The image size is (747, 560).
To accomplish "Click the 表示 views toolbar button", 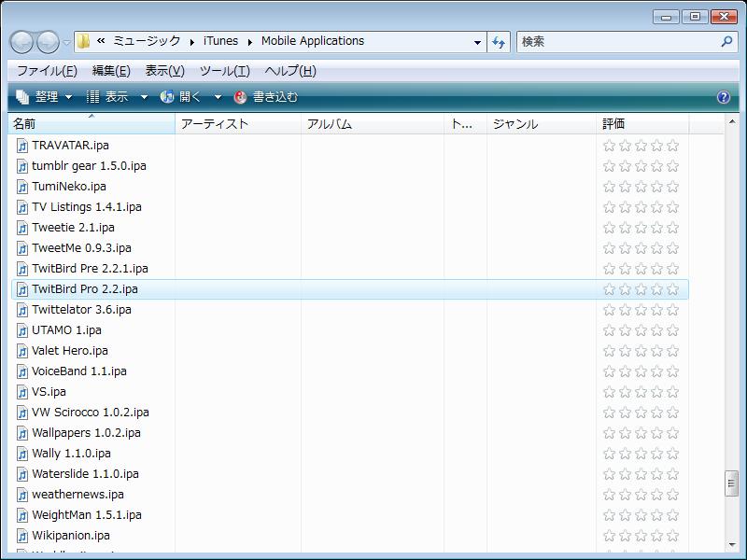I will point(107,97).
